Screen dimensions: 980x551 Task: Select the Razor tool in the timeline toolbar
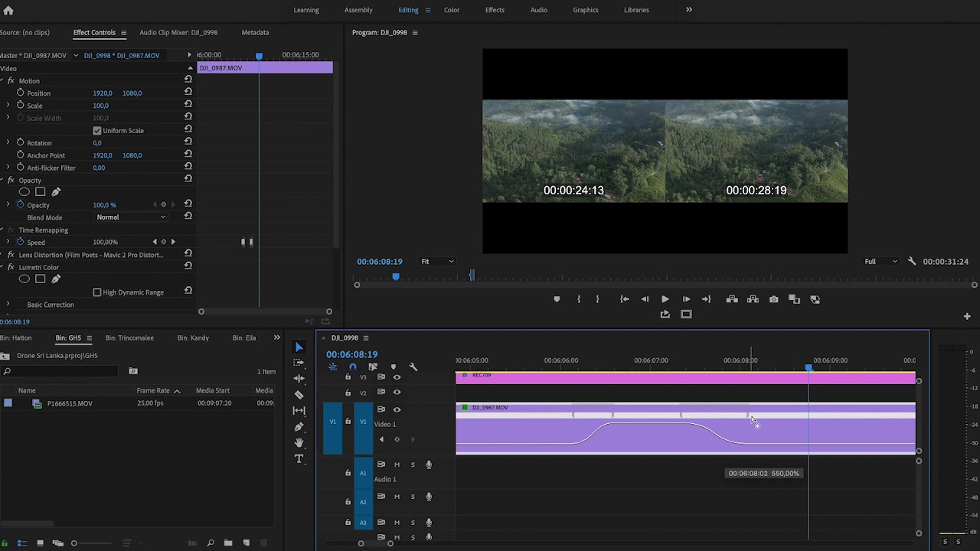299,395
